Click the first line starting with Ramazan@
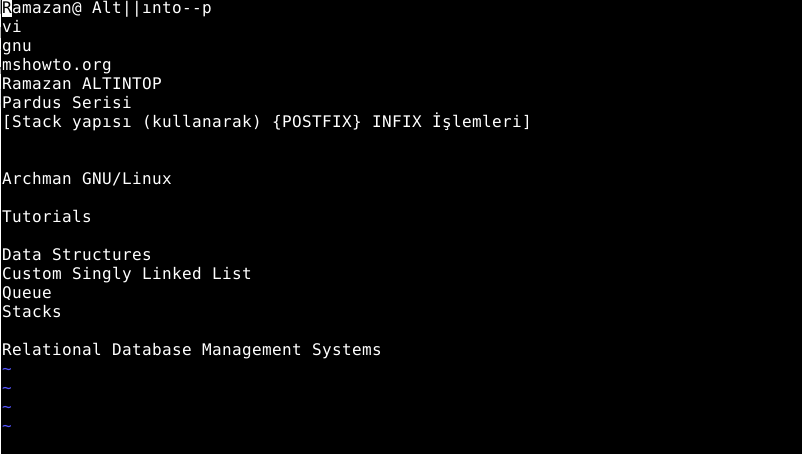 pyautogui.click(x=106, y=8)
